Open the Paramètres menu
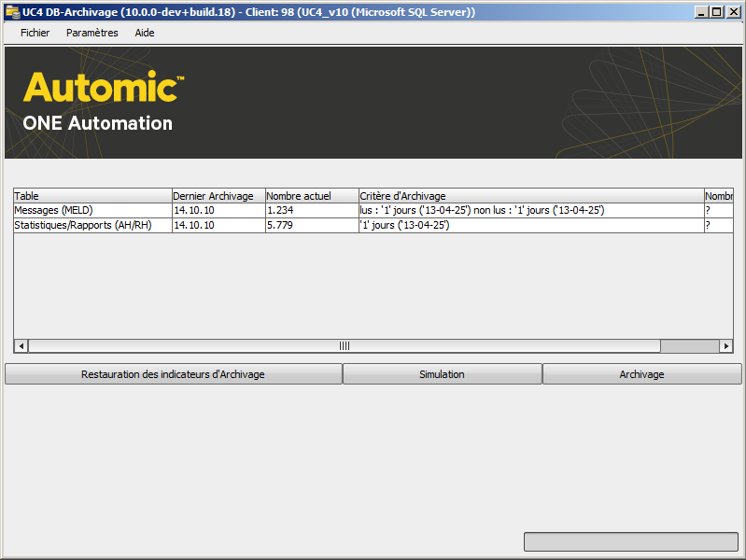746x560 pixels. coord(91,33)
